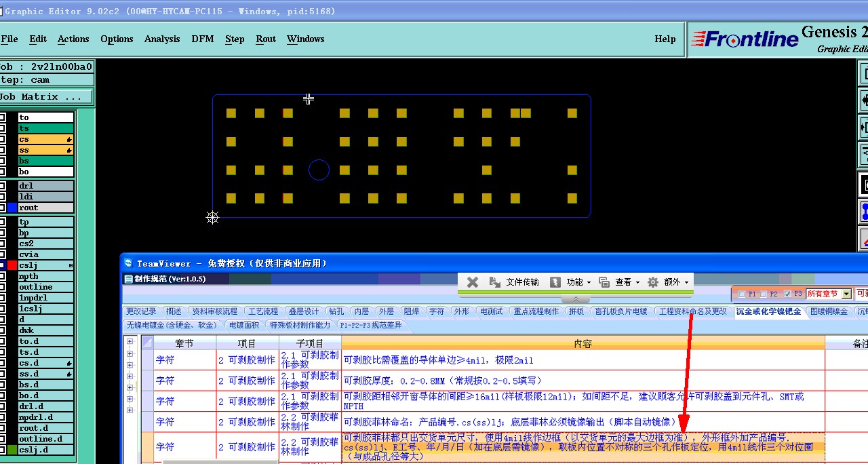Screen dimensions: 868x464
Task: Open TeamViewer file transfer (文件传输)
Action: [514, 282]
